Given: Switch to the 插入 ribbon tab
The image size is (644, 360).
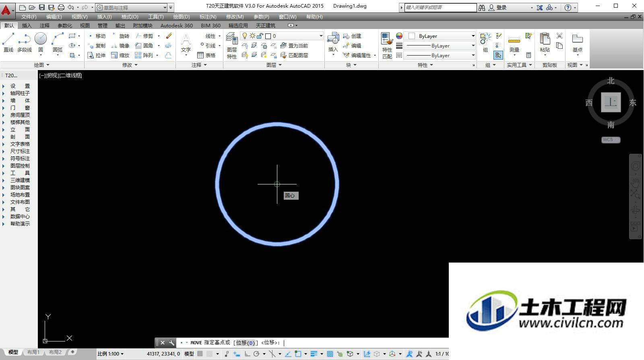Looking at the screenshot, I should coord(27,25).
